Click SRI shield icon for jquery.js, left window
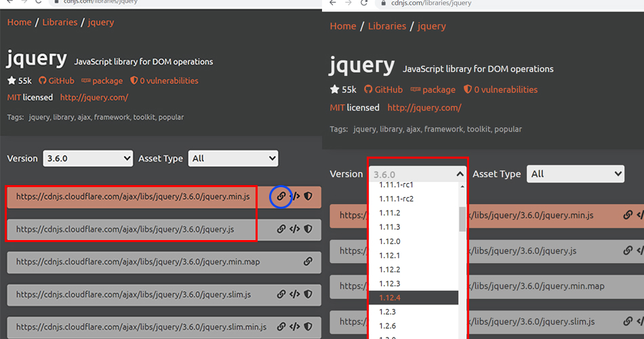This screenshot has width=644, height=339. 308,229
